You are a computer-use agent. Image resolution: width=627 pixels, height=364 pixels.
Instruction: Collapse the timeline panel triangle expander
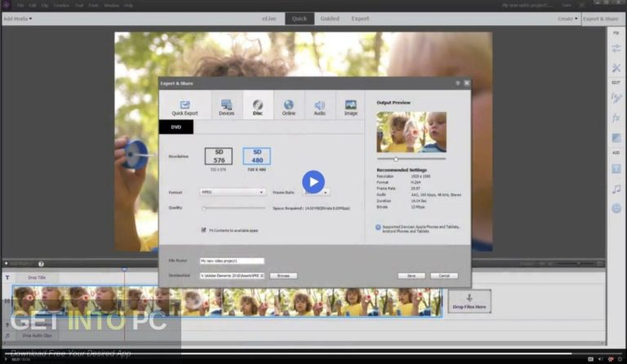coord(6,264)
